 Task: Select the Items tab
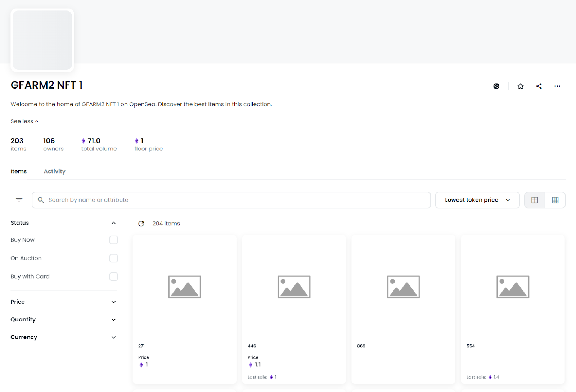[19, 171]
